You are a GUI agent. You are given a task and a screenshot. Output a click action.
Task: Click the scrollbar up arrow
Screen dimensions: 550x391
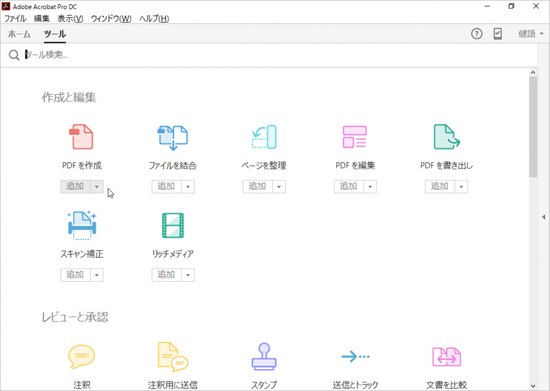tap(533, 73)
